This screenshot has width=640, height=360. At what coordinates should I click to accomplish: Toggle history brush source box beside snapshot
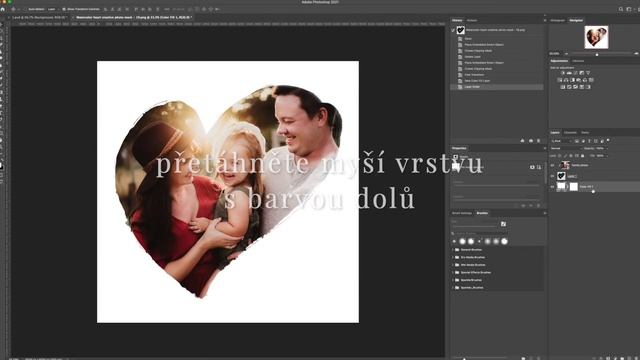[x=453, y=30]
